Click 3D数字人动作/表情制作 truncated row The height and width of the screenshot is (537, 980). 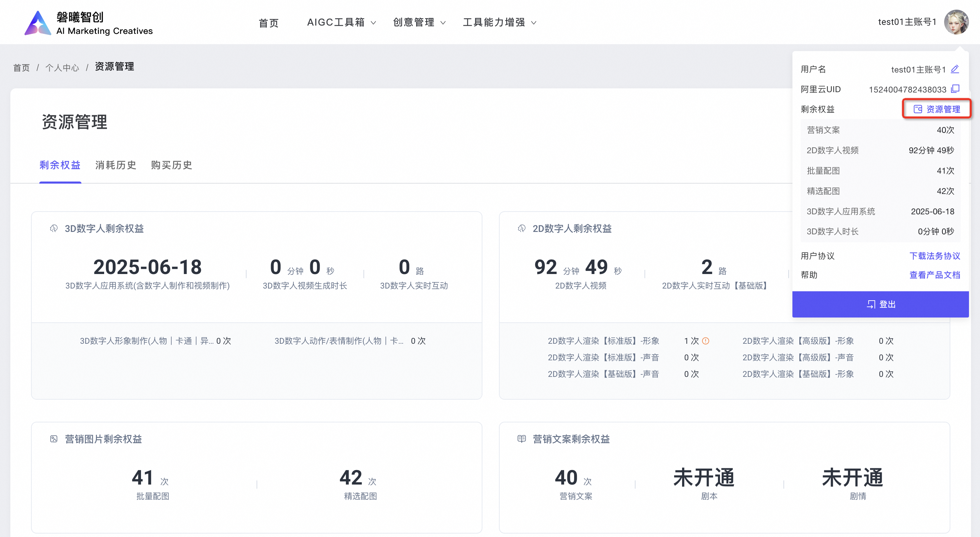(350, 341)
